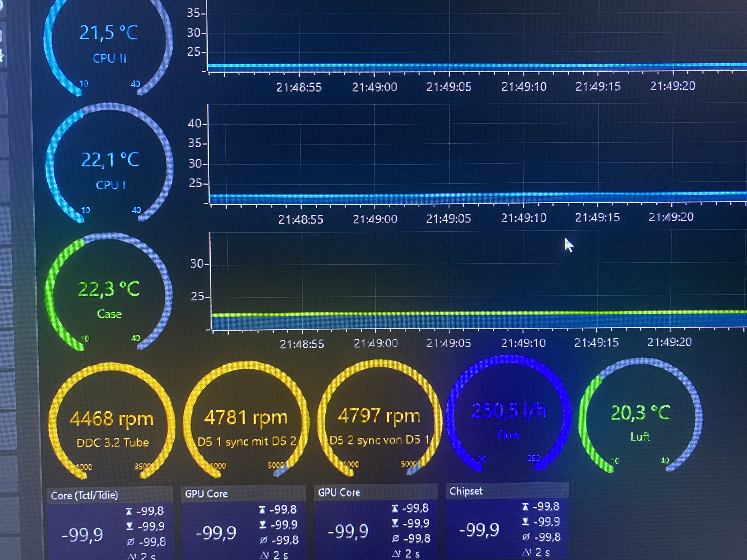Screen dimensions: 747x560
Task: Click the average symbol in Core (Tctl/Tdie) panel
Action: (x=130, y=542)
